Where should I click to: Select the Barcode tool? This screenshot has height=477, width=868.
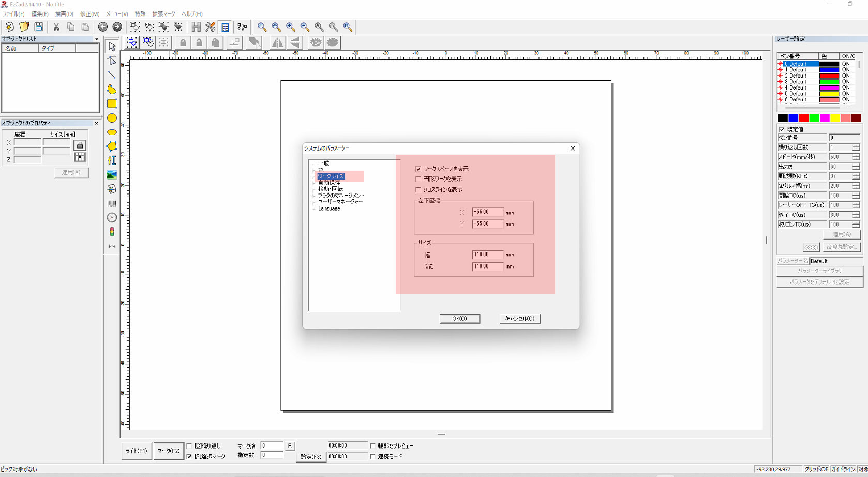tap(112, 203)
